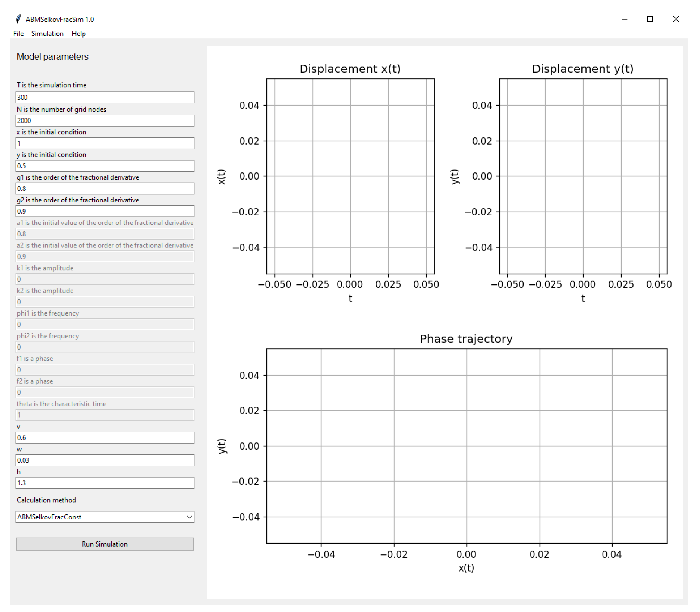This screenshot has height=612, width=700.
Task: Select the y initial condition field
Action: (x=105, y=166)
